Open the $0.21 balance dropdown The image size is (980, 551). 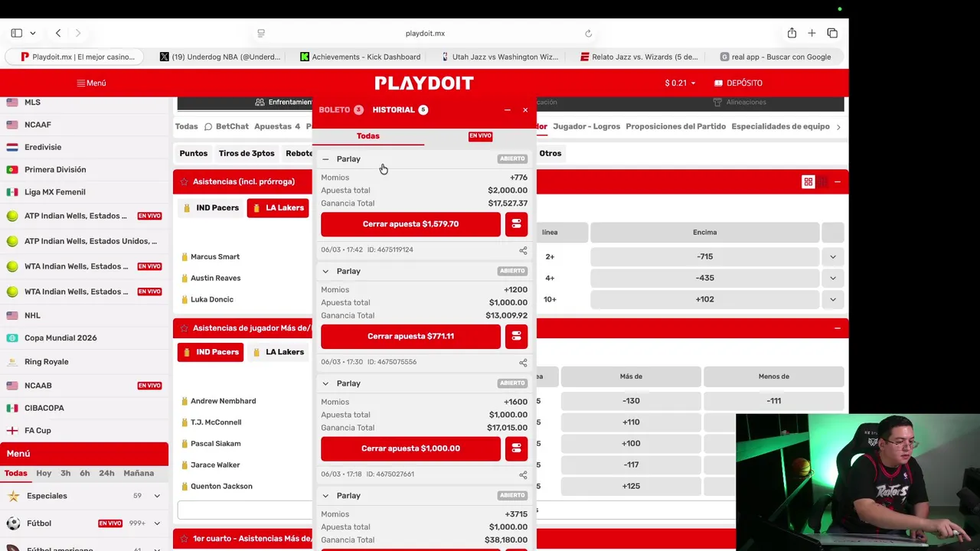pos(680,83)
